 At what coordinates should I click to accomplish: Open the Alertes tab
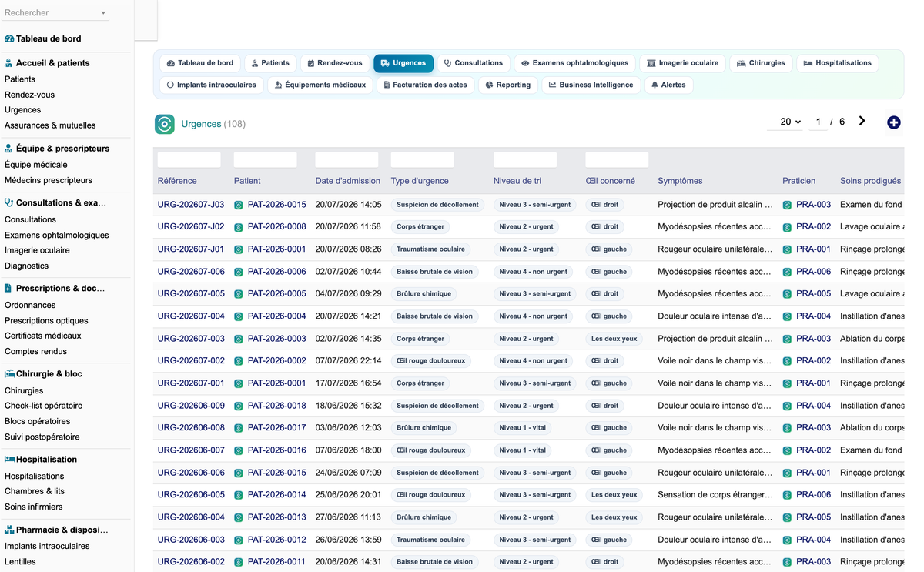click(x=668, y=85)
